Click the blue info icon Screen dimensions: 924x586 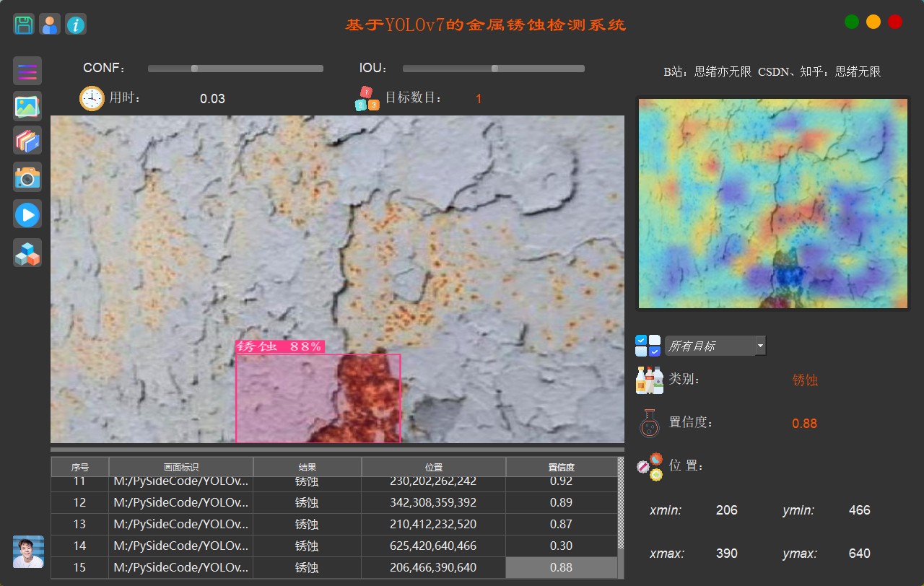(76, 25)
